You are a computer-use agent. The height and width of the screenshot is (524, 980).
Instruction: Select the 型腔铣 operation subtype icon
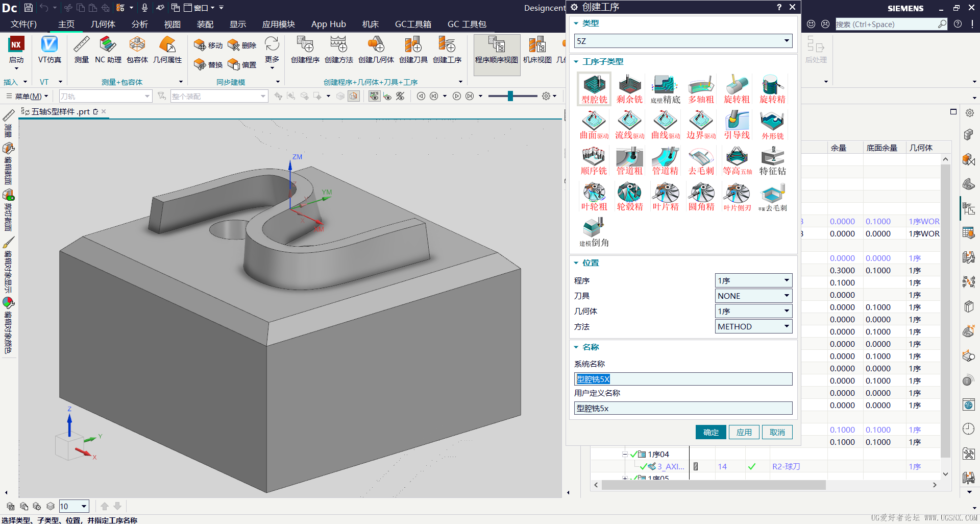click(594, 88)
